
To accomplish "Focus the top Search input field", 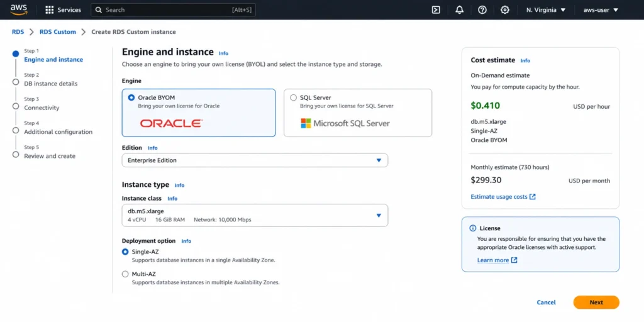I will click(173, 10).
